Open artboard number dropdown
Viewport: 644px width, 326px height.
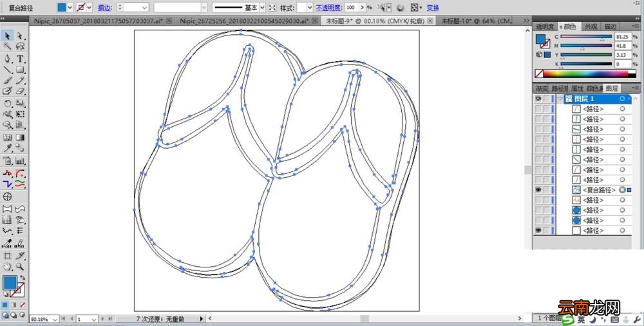point(94,319)
